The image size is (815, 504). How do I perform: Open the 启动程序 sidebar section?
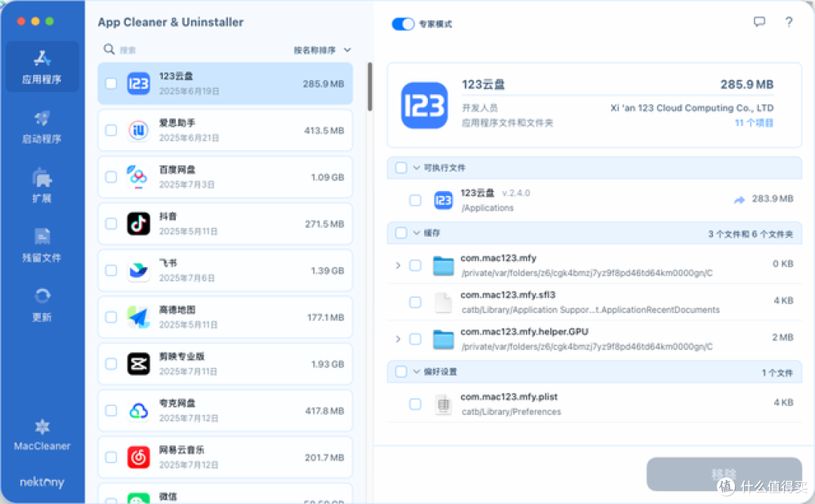point(42,127)
